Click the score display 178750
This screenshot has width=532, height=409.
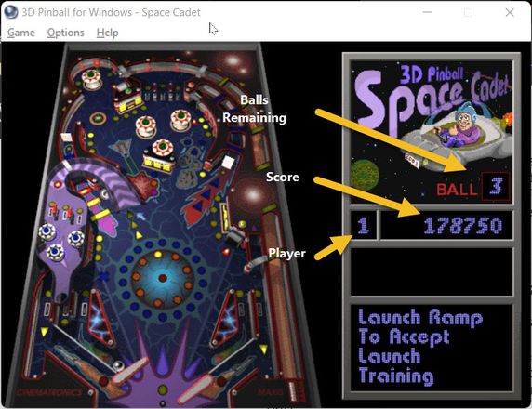pos(463,226)
